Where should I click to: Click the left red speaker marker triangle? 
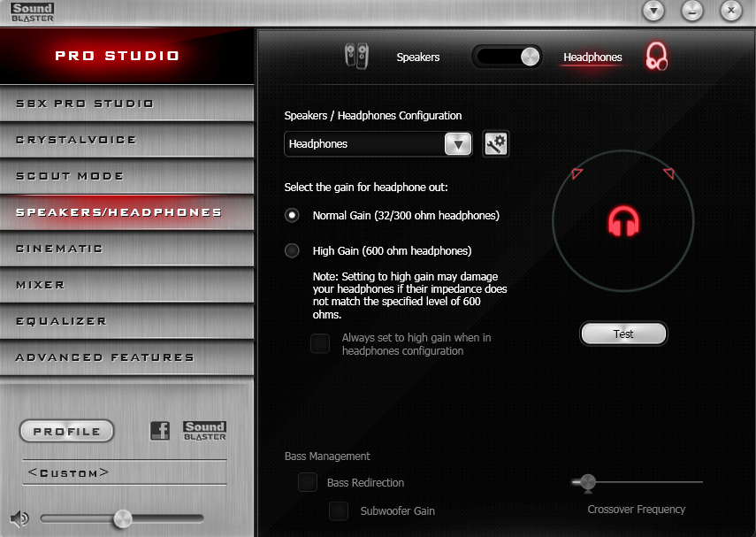pos(577,173)
